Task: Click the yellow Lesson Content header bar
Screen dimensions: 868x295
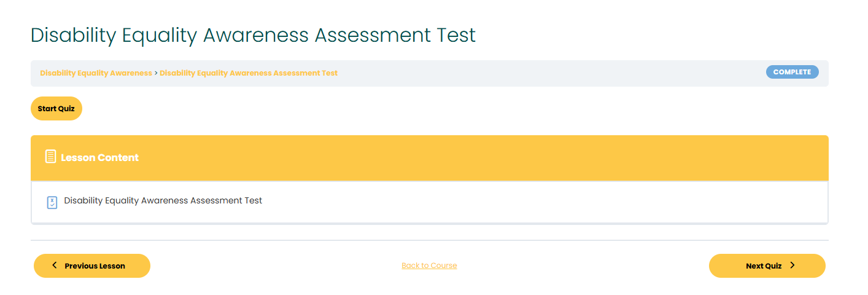Action: click(430, 157)
